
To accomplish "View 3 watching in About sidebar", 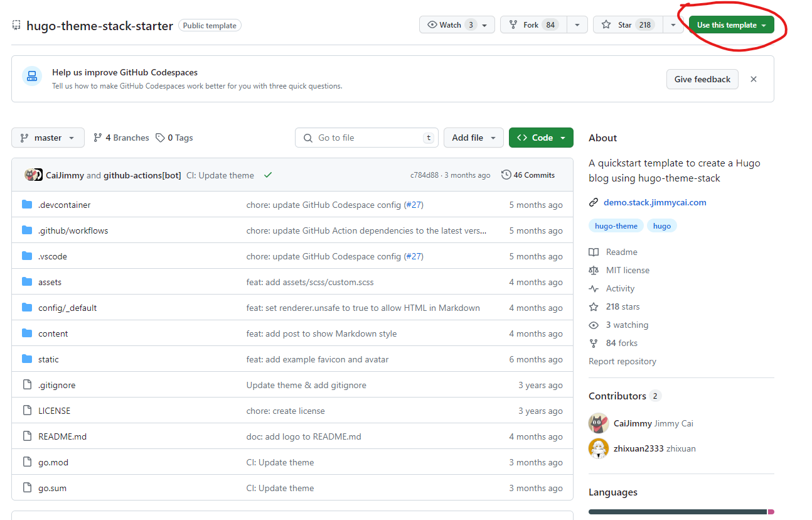I will [619, 325].
